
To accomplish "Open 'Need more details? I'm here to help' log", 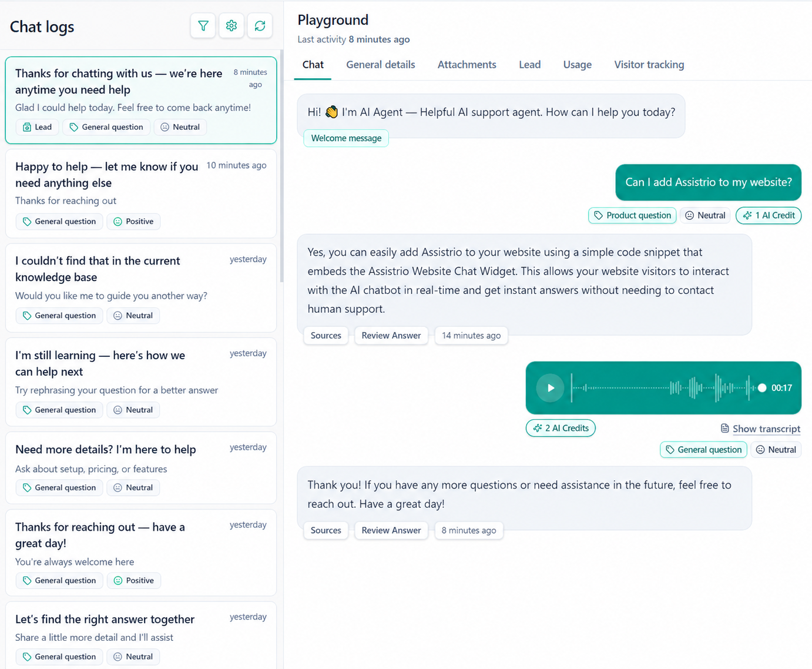I will tap(141, 468).
